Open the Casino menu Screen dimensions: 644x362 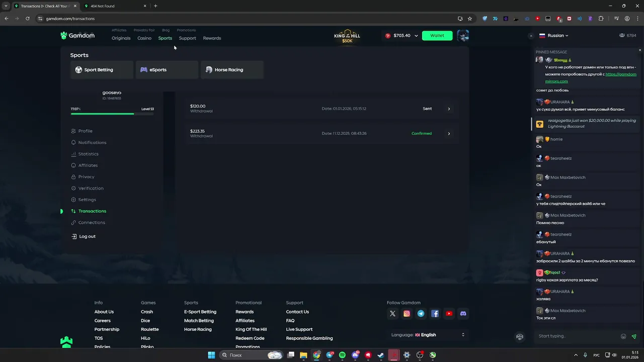(144, 38)
